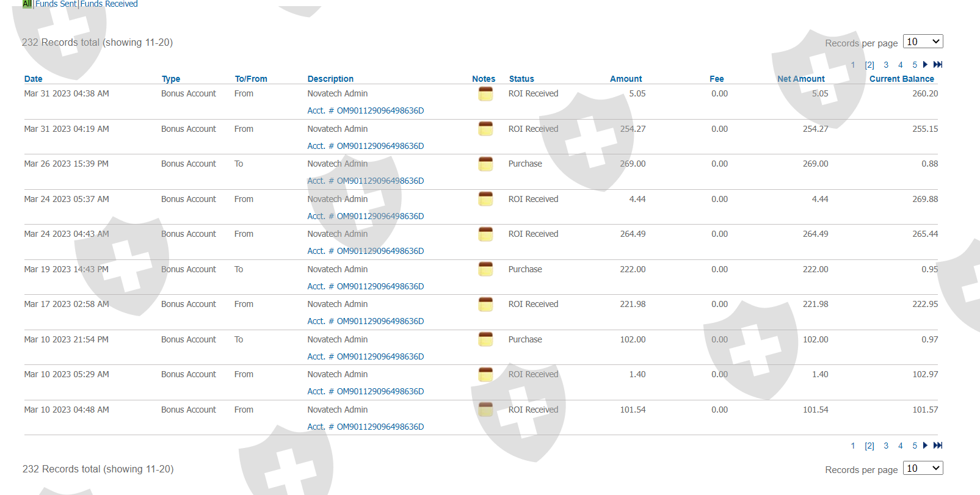Sort table by Current Balance column
The width and height of the screenshot is (980, 495).
tap(902, 79)
